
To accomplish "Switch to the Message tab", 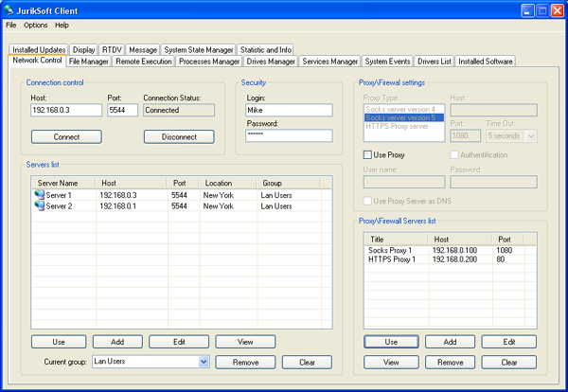I will click(x=143, y=49).
